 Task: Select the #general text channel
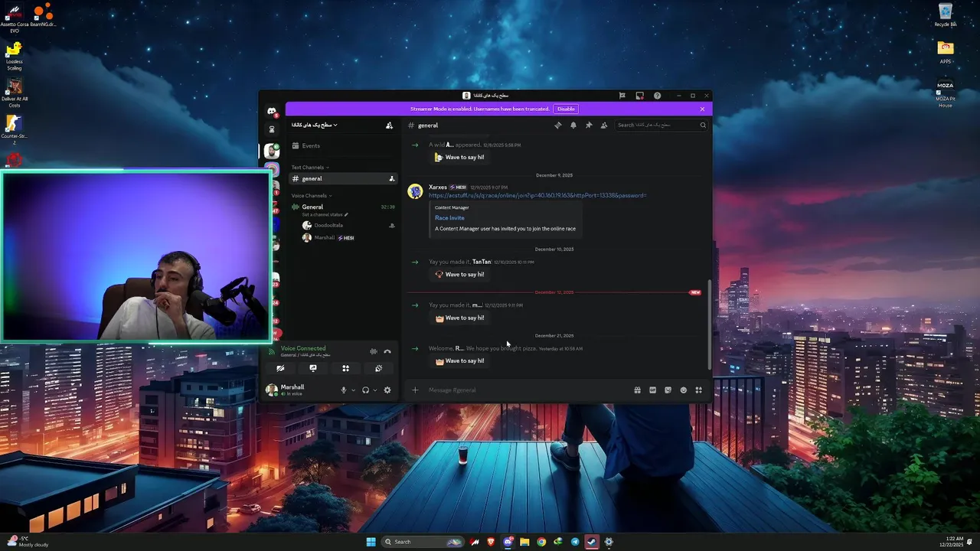(x=342, y=178)
